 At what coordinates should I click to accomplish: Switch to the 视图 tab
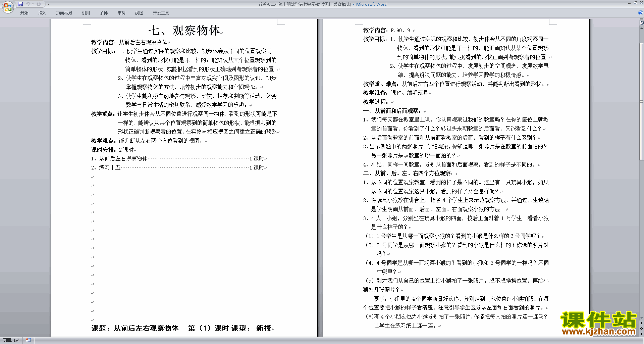[x=139, y=13]
